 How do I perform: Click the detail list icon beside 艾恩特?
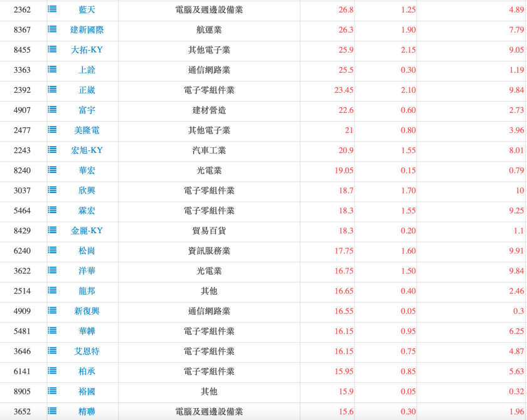[53, 352]
